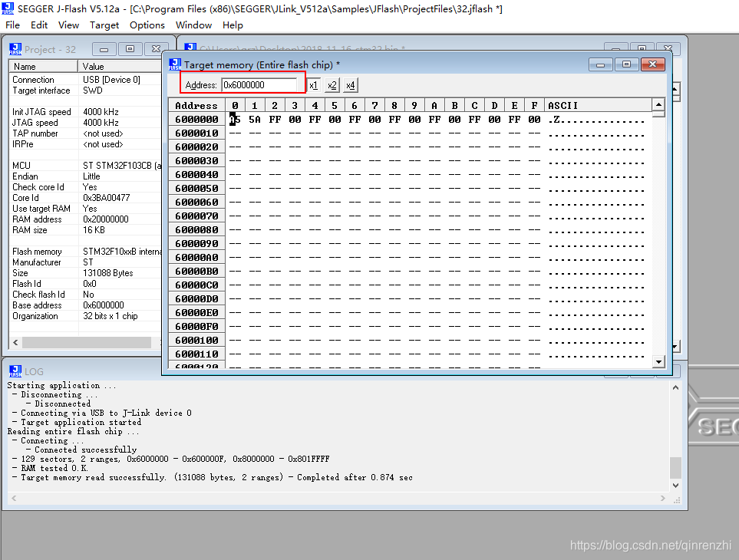This screenshot has height=560, width=739.
Task: Click the 'RAM tested O.K.' log line
Action: pos(50,468)
